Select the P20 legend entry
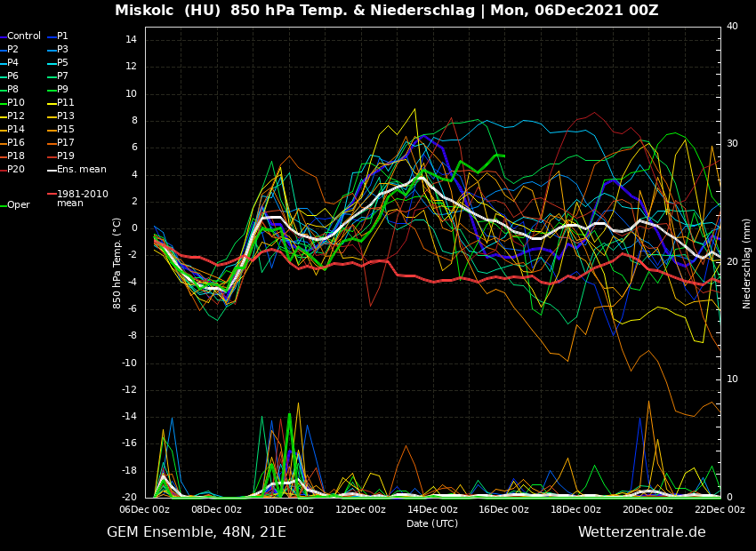Screen dimensions: 756x551 pyautogui.click(x=16, y=170)
